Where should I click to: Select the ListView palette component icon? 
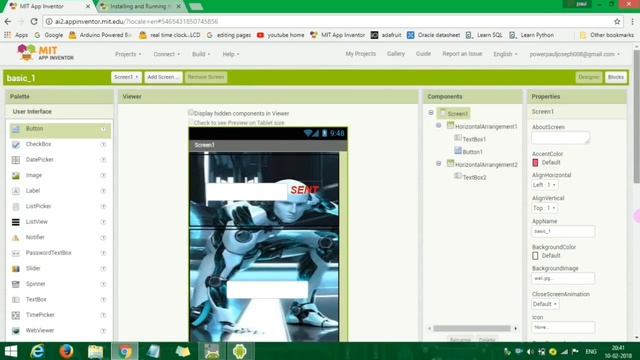16,222
